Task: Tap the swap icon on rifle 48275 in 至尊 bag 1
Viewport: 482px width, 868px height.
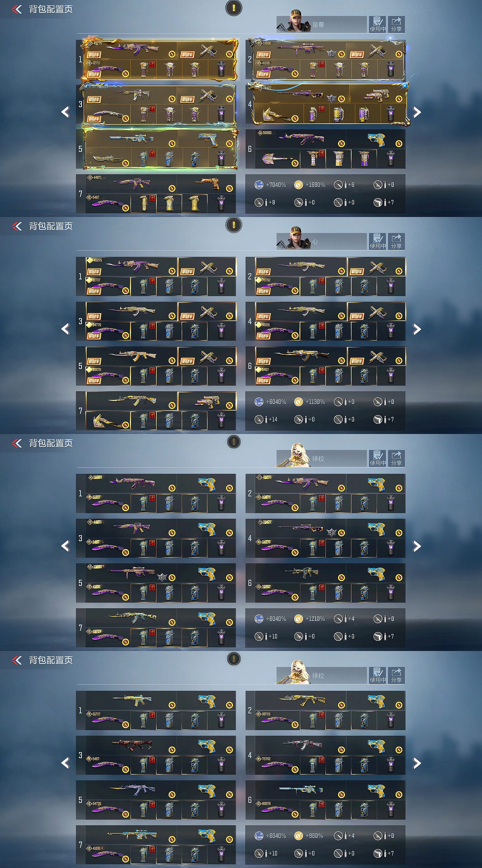Action: (172, 54)
